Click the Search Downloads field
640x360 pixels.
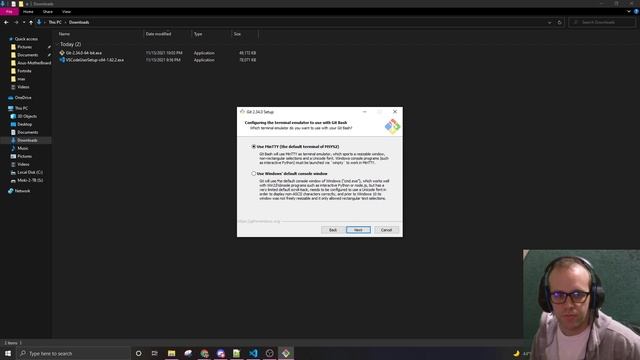(602, 22)
